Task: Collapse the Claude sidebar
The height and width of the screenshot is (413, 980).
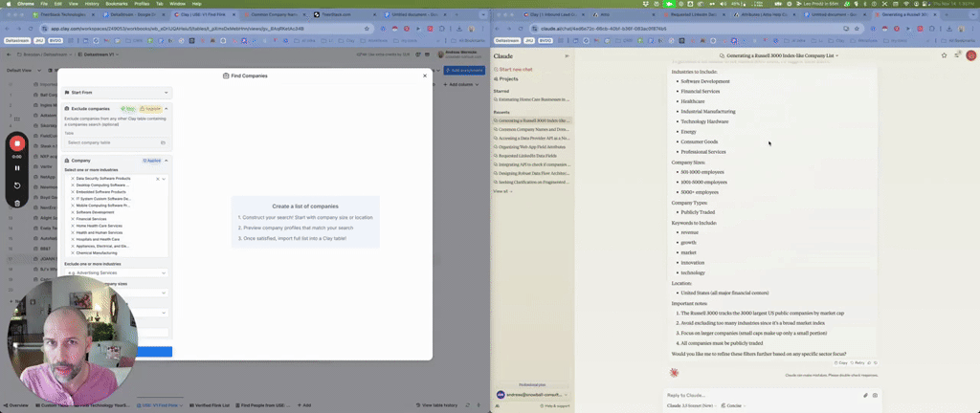Action: click(x=567, y=56)
